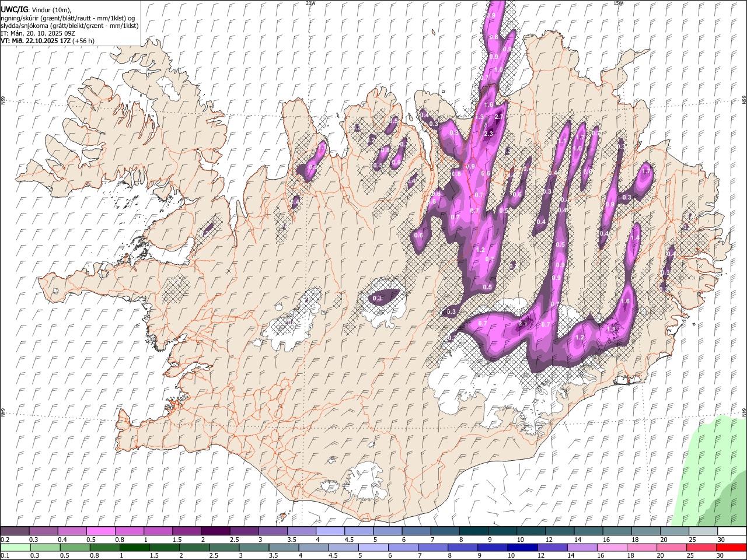Screen dimensions: 747x560
Task: Select the 'IT: Mán. 20. 10. 2025 09Z' line
Action: (x=38, y=33)
